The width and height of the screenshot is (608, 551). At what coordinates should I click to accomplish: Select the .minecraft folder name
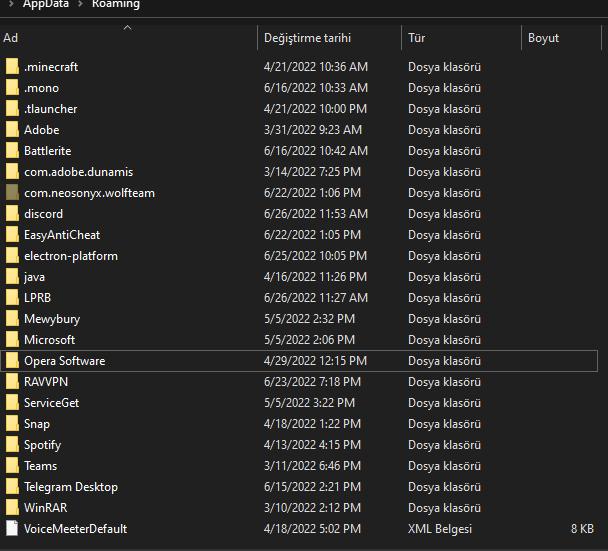pyautogui.click(x=51, y=67)
